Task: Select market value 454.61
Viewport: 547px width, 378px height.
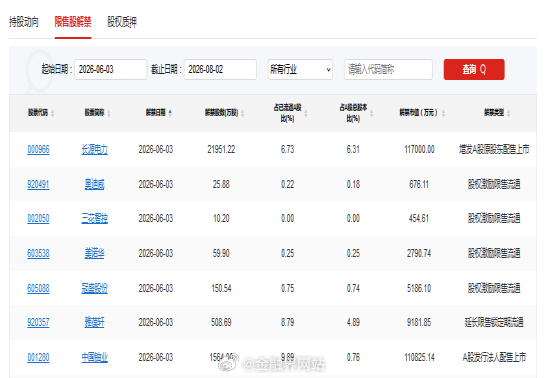Action: pos(419,219)
